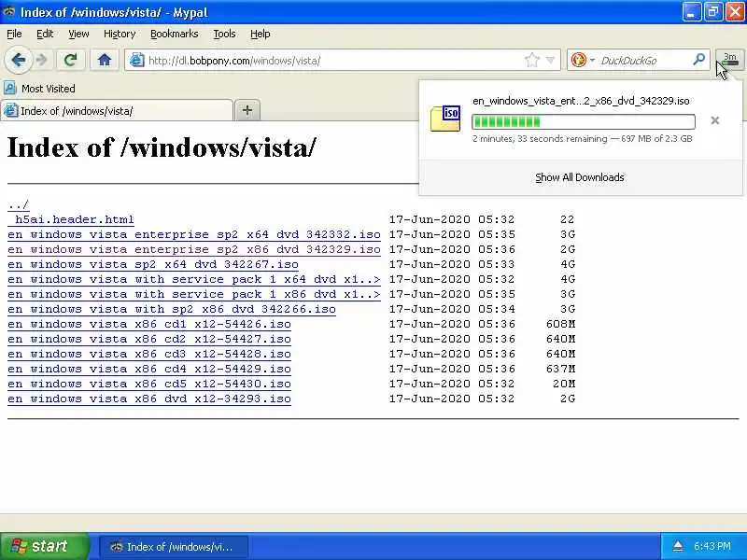Click the download filename in downloads panel
Viewport: 747px width, 560px height.
pyautogui.click(x=581, y=101)
